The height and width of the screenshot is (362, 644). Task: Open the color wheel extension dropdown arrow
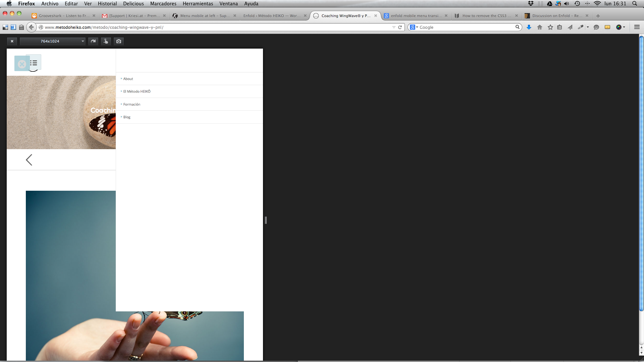tap(624, 27)
